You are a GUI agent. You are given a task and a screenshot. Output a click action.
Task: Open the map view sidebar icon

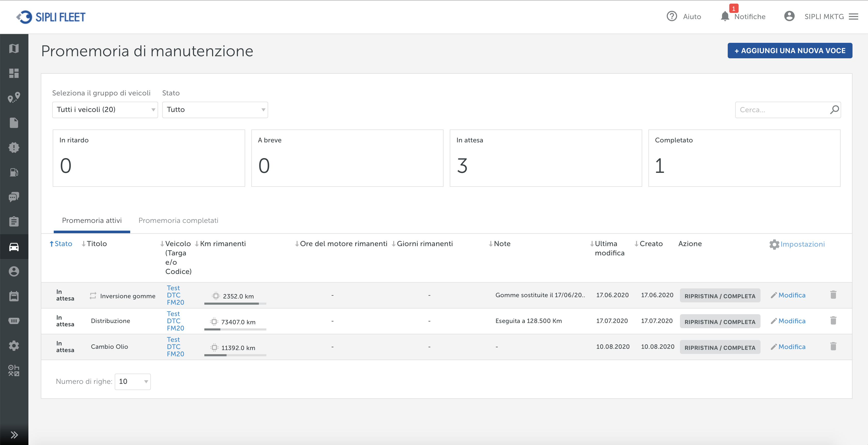(x=14, y=48)
